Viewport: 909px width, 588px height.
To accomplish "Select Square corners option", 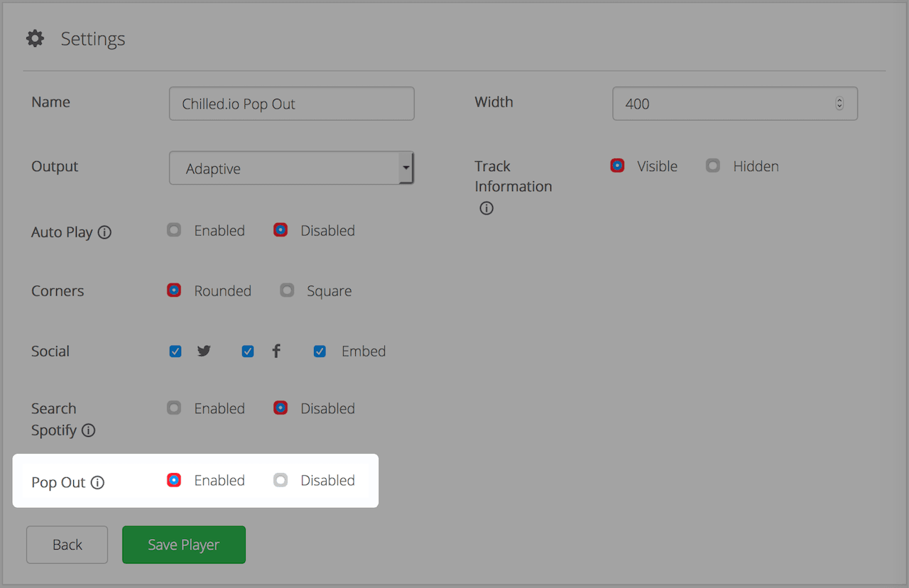I will pos(287,290).
